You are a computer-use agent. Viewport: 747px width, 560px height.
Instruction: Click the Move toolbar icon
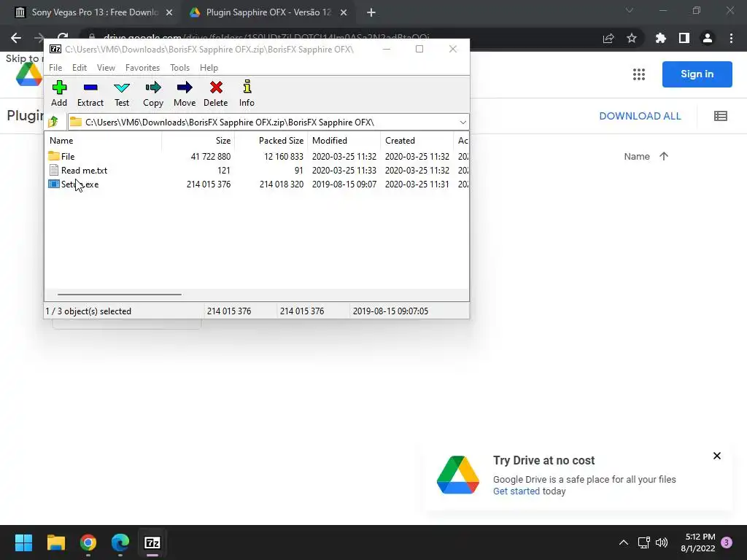[185, 94]
